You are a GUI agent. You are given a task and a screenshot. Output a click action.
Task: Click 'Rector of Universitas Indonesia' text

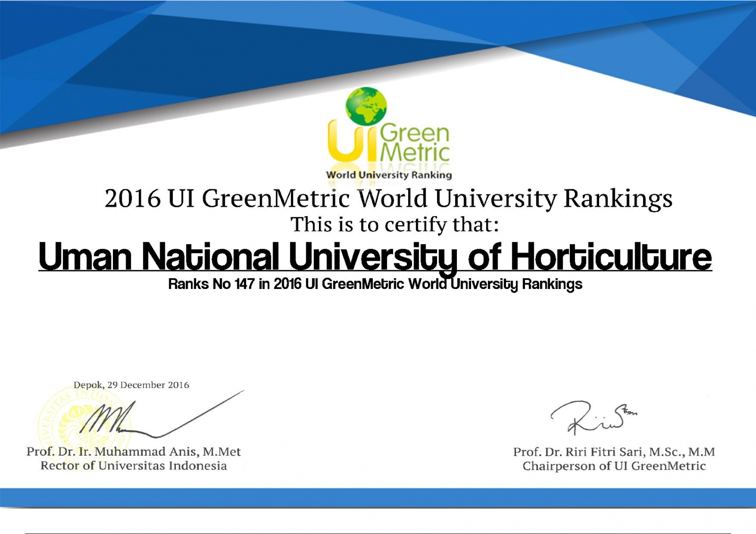134,466
